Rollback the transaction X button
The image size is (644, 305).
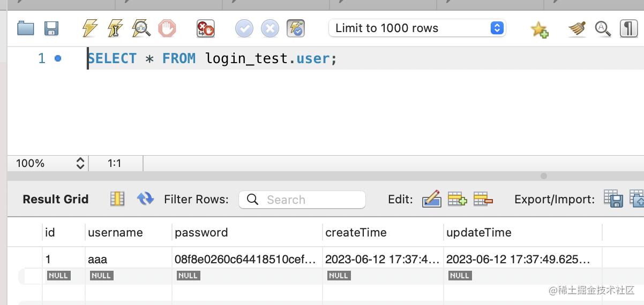(x=270, y=28)
